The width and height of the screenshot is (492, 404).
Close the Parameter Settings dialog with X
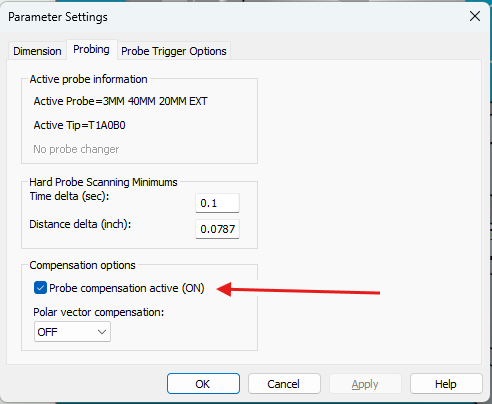(x=475, y=16)
